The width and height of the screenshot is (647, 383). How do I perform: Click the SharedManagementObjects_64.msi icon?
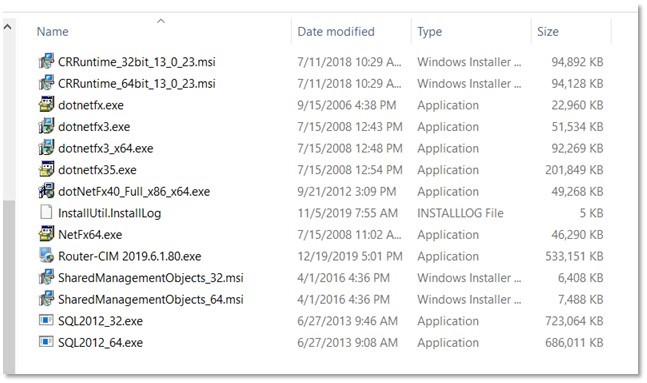coord(46,299)
